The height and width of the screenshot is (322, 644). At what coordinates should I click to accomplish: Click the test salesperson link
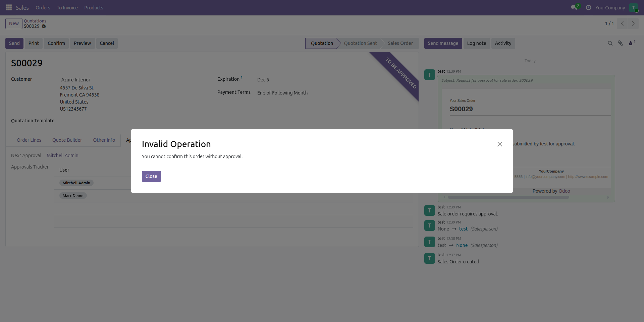point(463,229)
